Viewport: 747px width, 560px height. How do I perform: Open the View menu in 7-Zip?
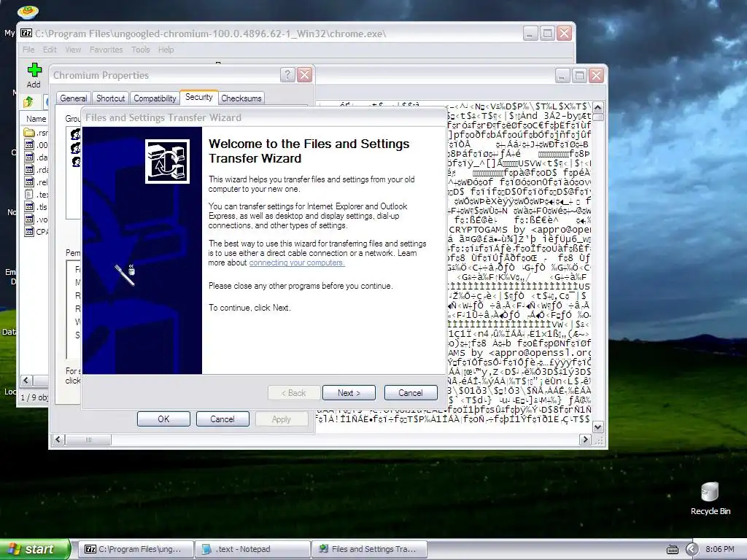click(x=73, y=50)
